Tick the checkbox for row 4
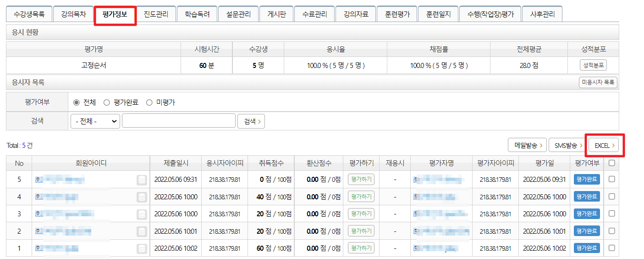The width and height of the screenshot is (644, 259). pos(611,197)
